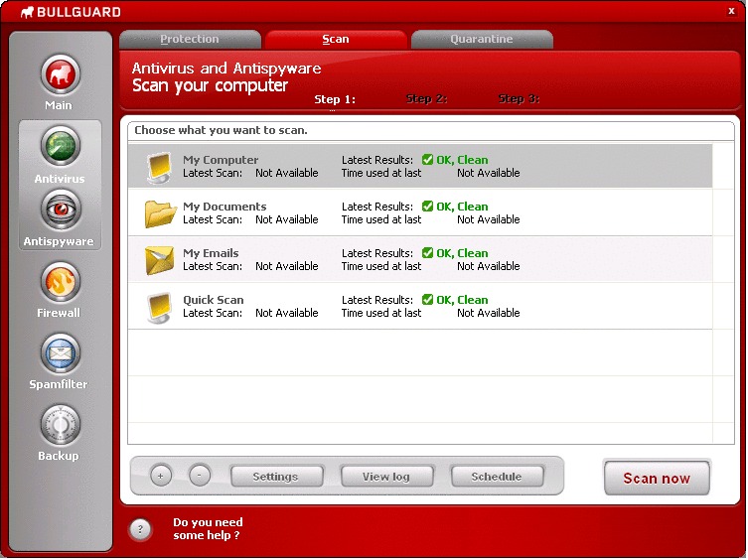Open the Schedule button
This screenshot has width=748, height=560.
[497, 477]
